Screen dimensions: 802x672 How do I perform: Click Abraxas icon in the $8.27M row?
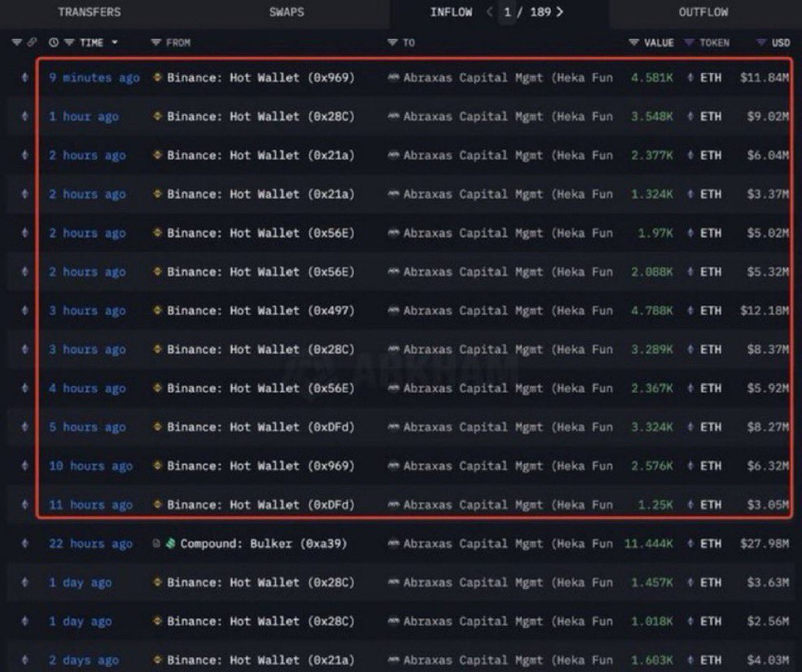tap(393, 426)
